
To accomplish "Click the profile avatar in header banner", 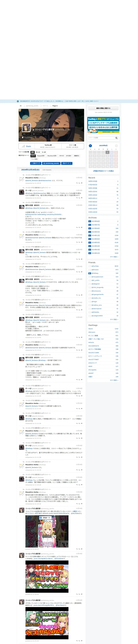I will (26, 128).
